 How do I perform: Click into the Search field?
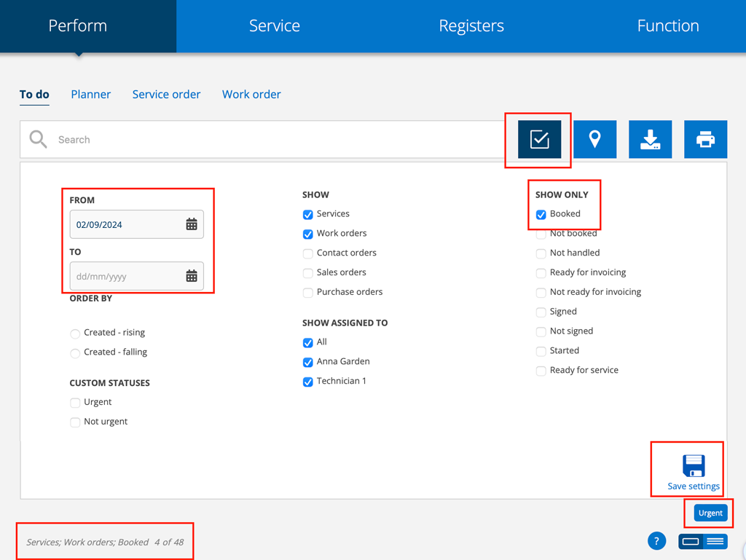[277, 139]
